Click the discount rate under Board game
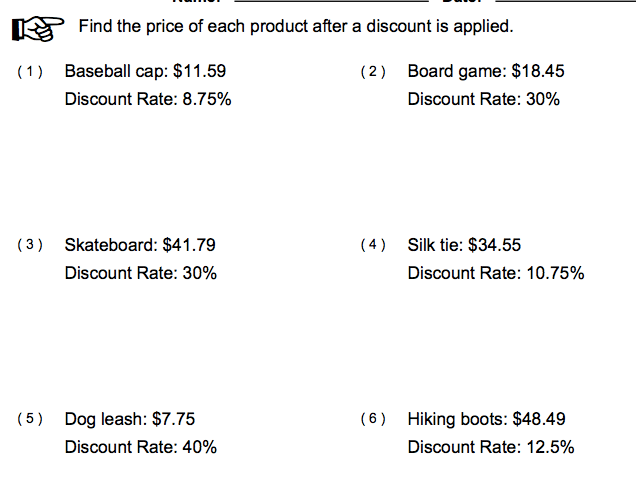Image resolution: width=636 pixels, height=493 pixels. click(484, 99)
